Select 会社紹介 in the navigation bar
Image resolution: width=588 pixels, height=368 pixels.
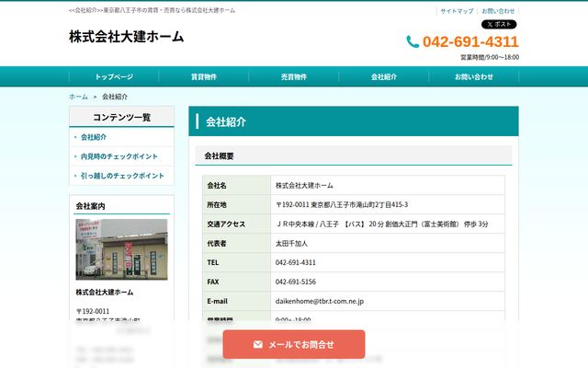(384, 77)
